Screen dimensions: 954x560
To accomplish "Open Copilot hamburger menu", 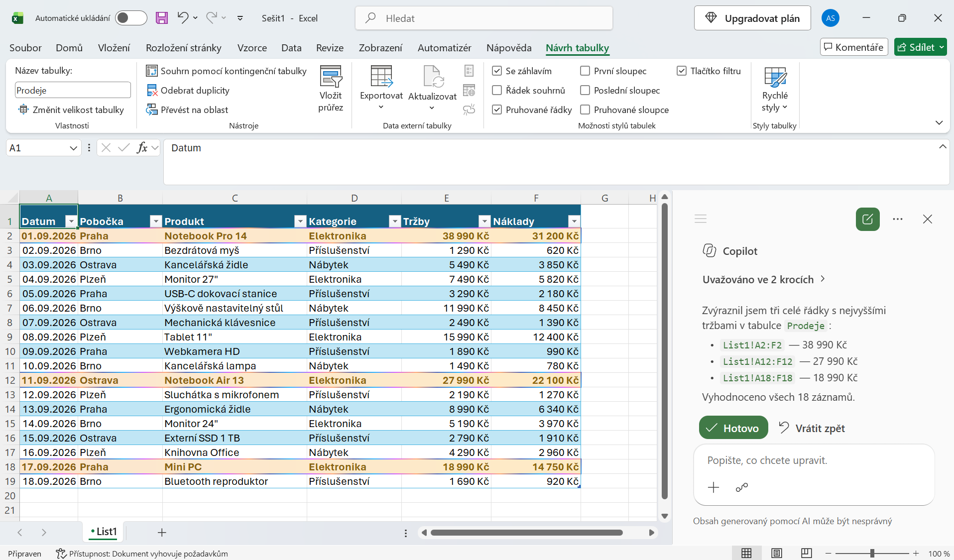I will (701, 219).
